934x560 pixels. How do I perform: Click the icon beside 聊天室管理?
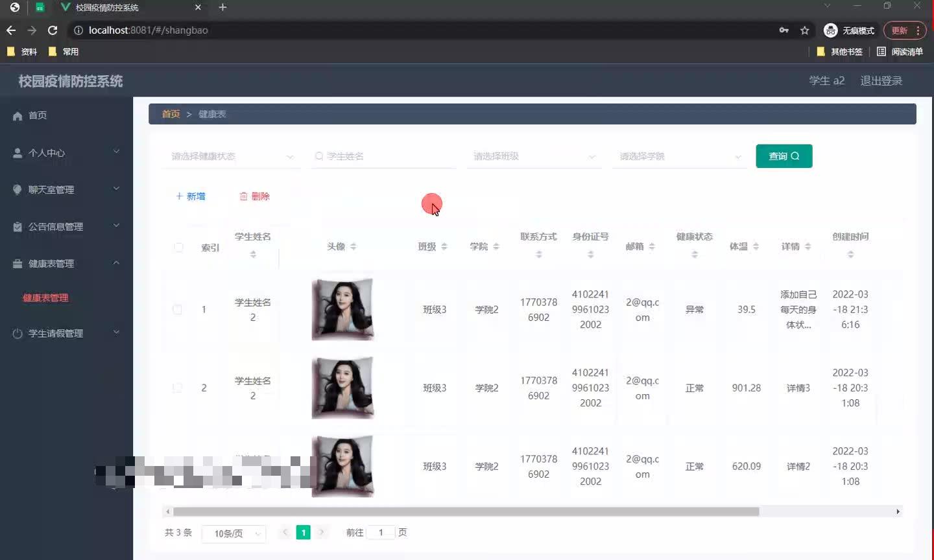tap(18, 190)
